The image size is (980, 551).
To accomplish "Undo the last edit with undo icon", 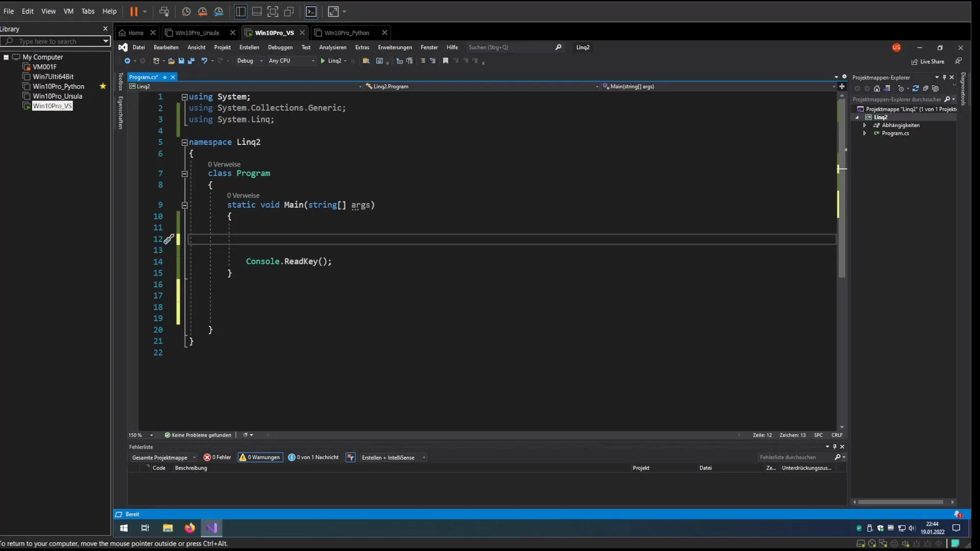I will (204, 61).
